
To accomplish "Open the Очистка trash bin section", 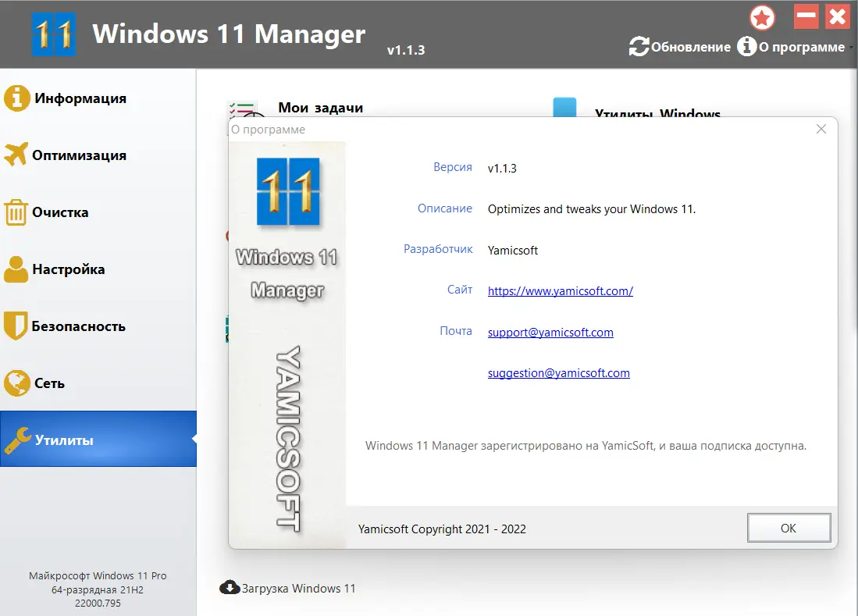I will click(17, 212).
